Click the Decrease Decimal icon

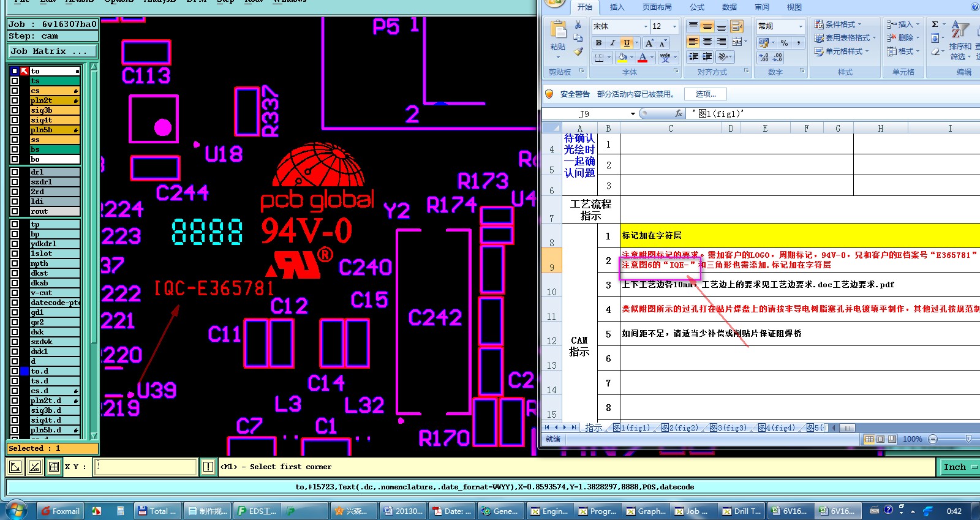(x=777, y=57)
